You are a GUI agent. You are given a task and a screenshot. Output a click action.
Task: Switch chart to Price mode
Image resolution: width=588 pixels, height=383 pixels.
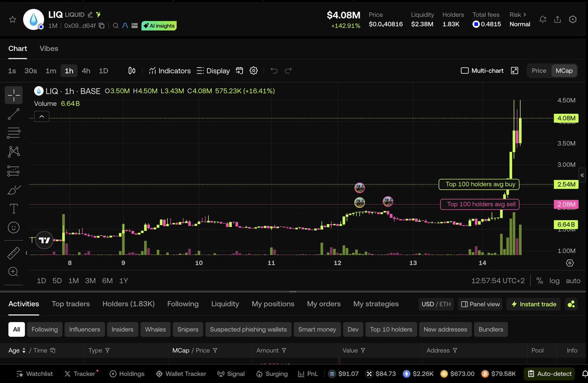(539, 71)
